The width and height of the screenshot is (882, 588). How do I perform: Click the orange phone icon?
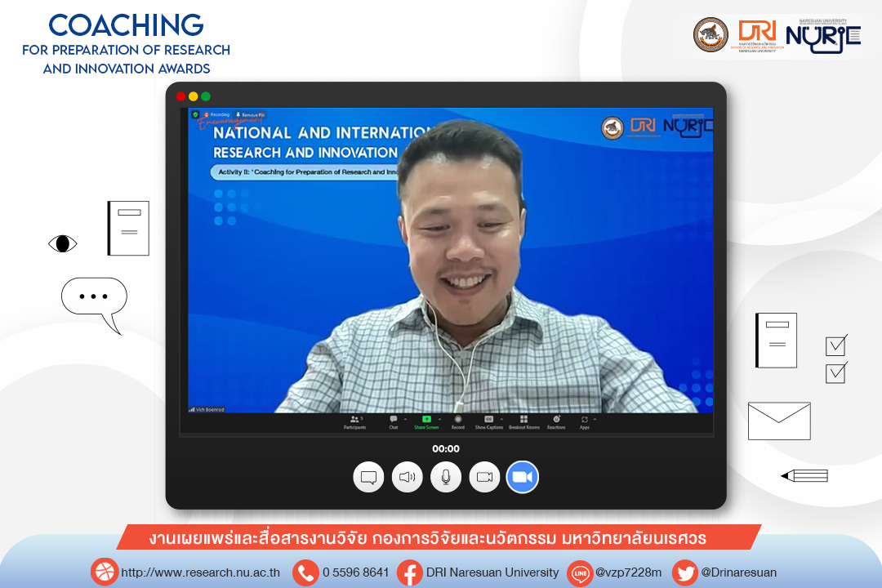[x=306, y=572]
